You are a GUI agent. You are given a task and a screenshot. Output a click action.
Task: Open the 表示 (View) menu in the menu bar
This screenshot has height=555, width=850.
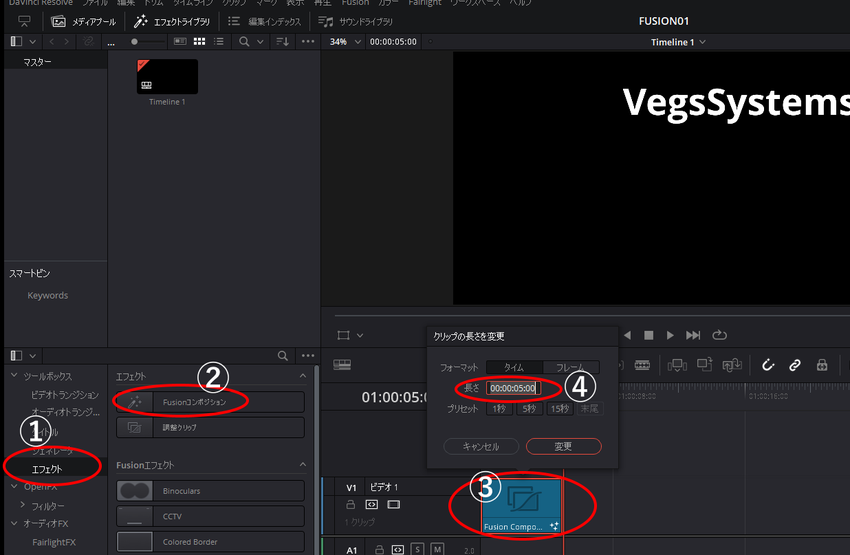tap(295, 3)
